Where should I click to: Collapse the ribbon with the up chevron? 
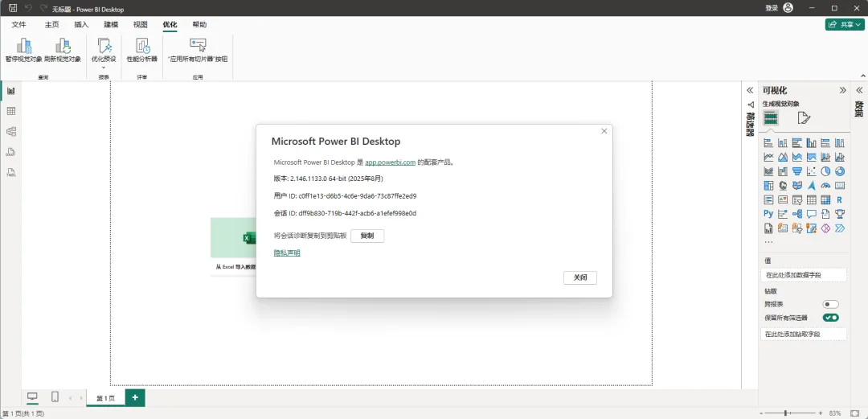[862, 76]
